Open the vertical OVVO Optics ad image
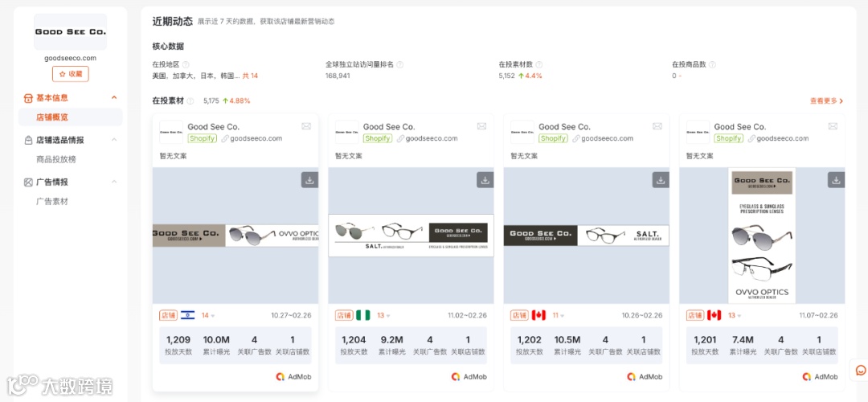The image size is (868, 402). coord(762,236)
